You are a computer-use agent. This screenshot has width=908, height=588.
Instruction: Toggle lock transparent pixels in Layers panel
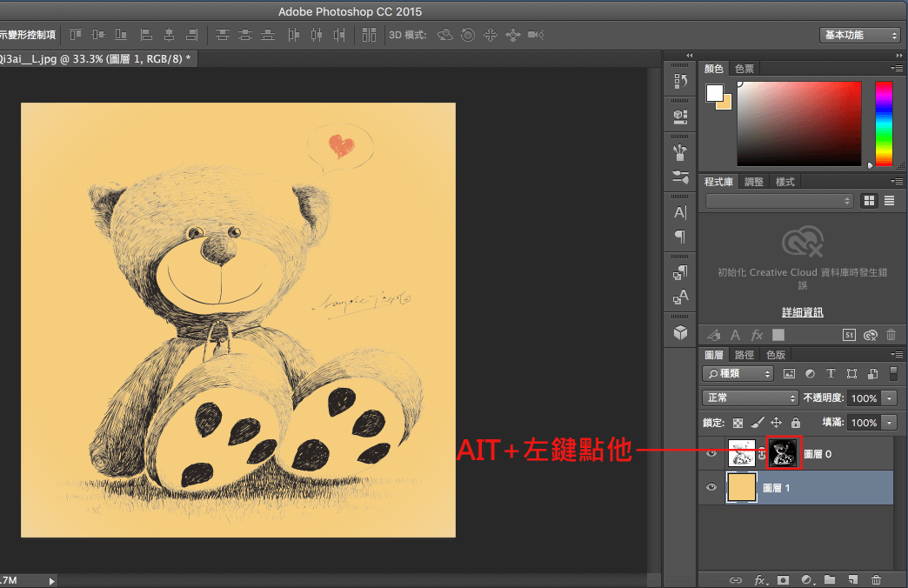click(x=738, y=423)
